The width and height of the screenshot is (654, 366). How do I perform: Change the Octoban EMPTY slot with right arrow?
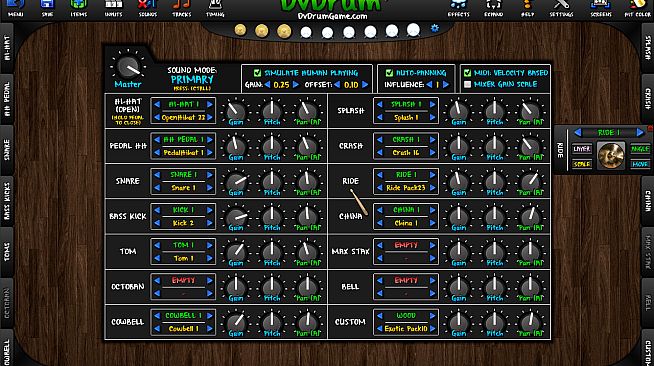tap(210, 281)
